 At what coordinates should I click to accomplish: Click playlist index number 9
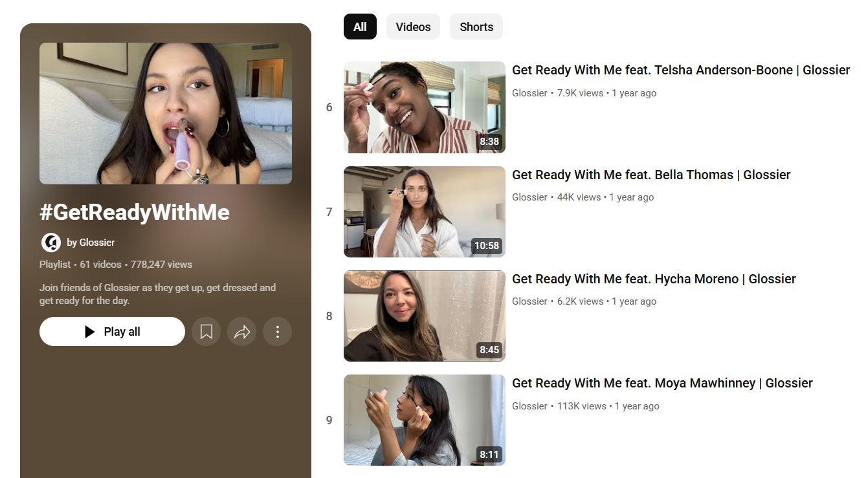(x=329, y=420)
